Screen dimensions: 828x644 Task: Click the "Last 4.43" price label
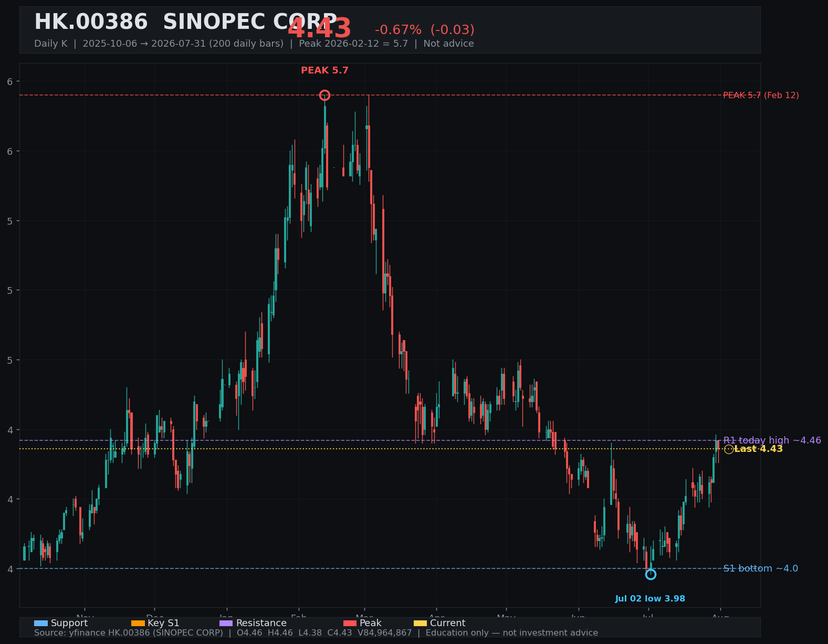758,449
